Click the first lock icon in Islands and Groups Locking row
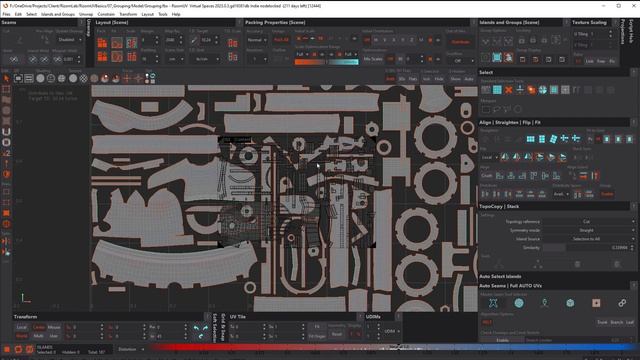640x360 pixels. pyautogui.click(x=522, y=40)
